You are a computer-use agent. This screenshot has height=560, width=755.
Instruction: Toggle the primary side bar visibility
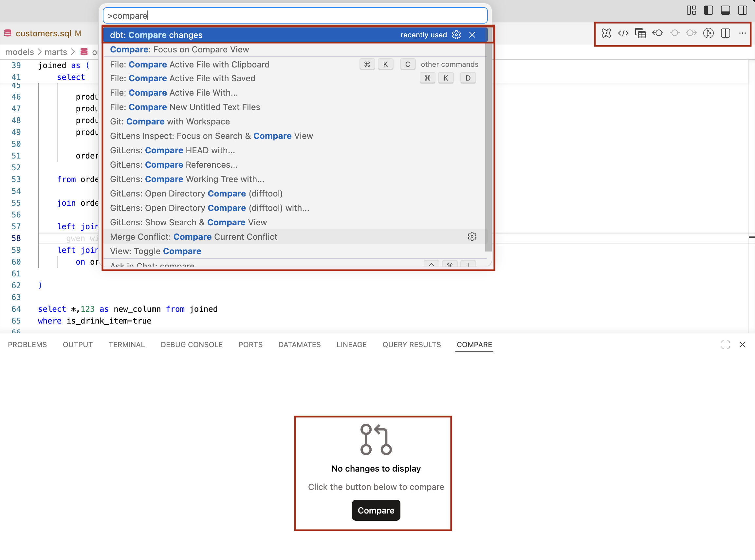708,10
